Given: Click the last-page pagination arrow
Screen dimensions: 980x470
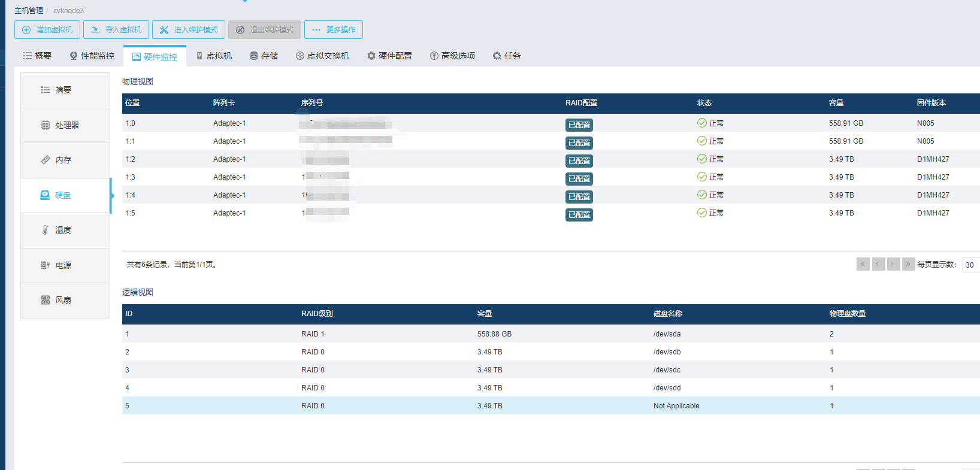Looking at the screenshot, I should coord(908,264).
